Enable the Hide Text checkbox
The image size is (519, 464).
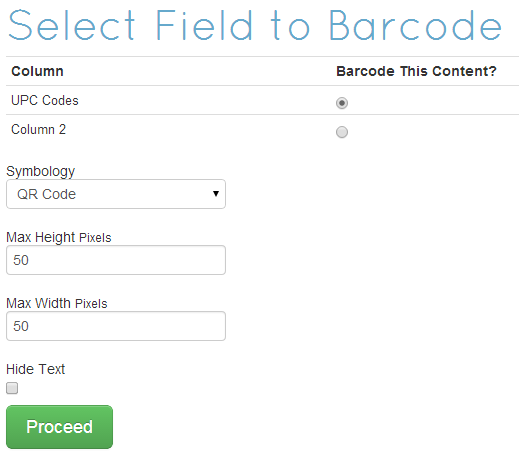[x=12, y=388]
